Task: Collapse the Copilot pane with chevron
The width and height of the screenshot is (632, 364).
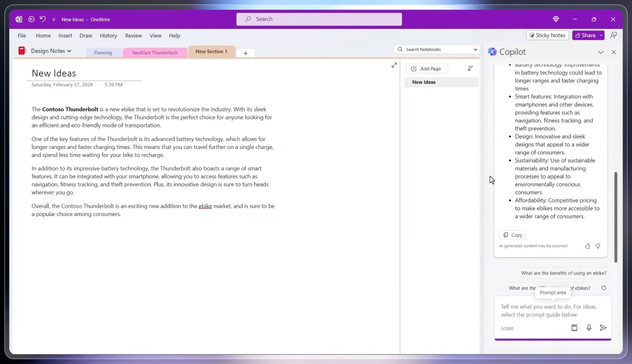Action: [600, 52]
